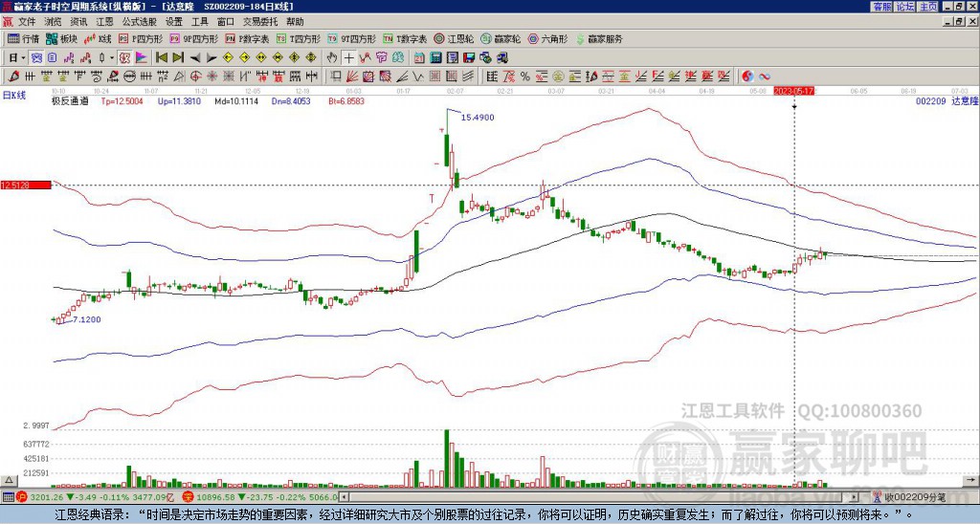Open the T四方形 tool
The height and width of the screenshot is (524, 980).
tap(299, 38)
